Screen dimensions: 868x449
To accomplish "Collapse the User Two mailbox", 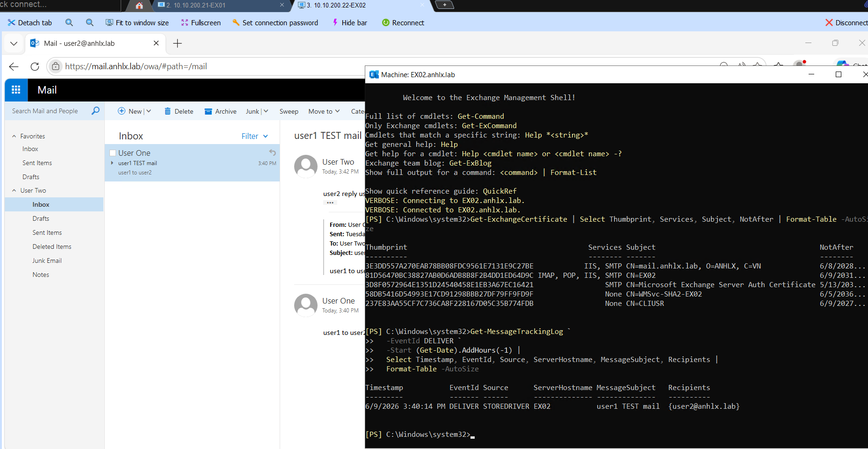I will 14,190.
